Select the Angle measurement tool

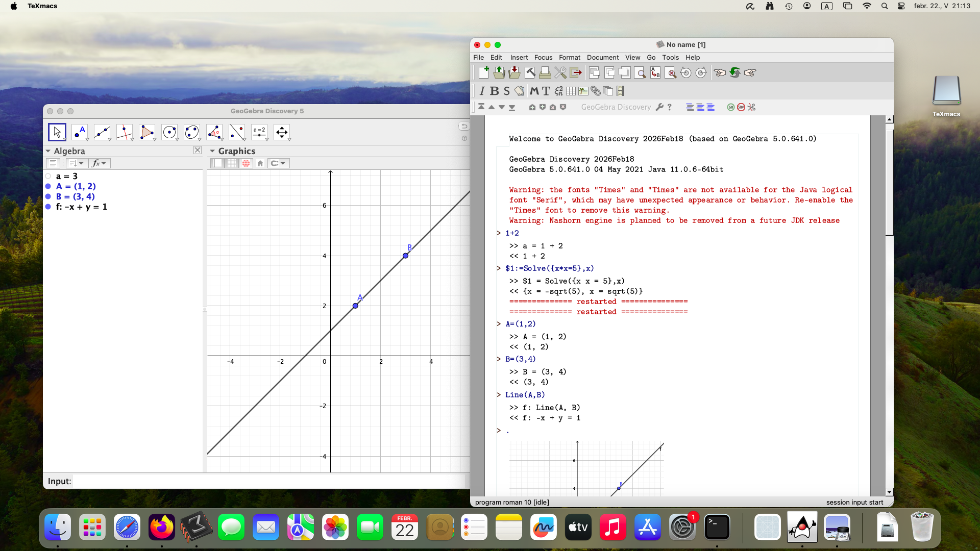[214, 132]
